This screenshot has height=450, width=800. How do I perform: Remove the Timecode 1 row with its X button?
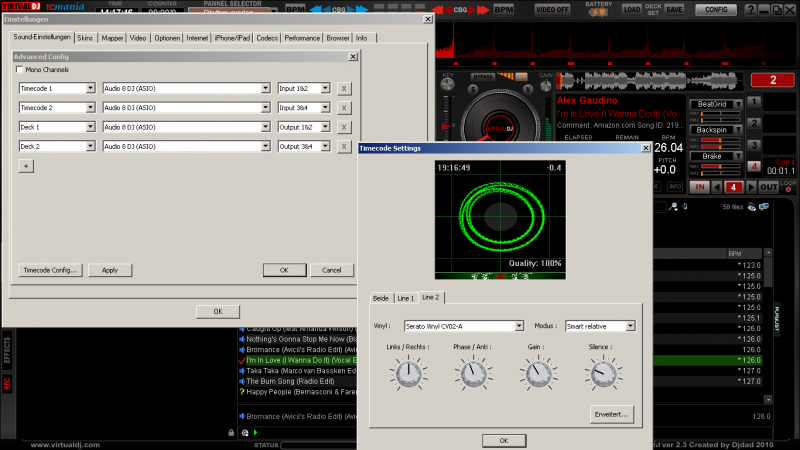(x=344, y=88)
